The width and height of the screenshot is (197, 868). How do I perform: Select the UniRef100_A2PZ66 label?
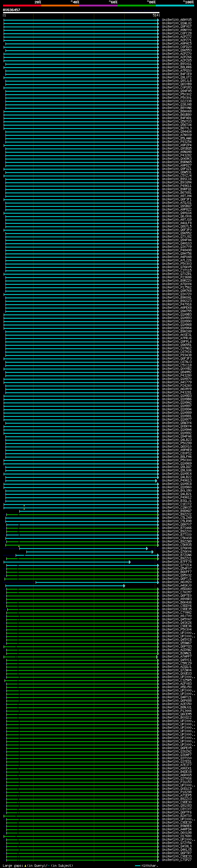[176, 57]
